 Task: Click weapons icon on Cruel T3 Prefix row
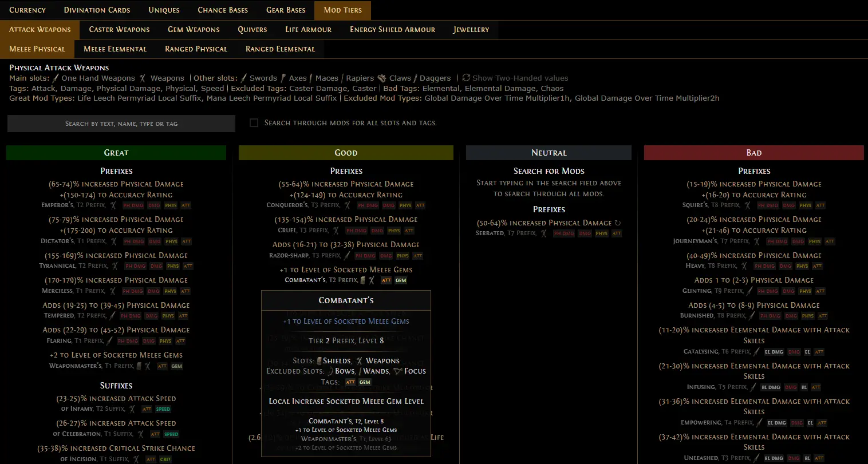pos(336,231)
